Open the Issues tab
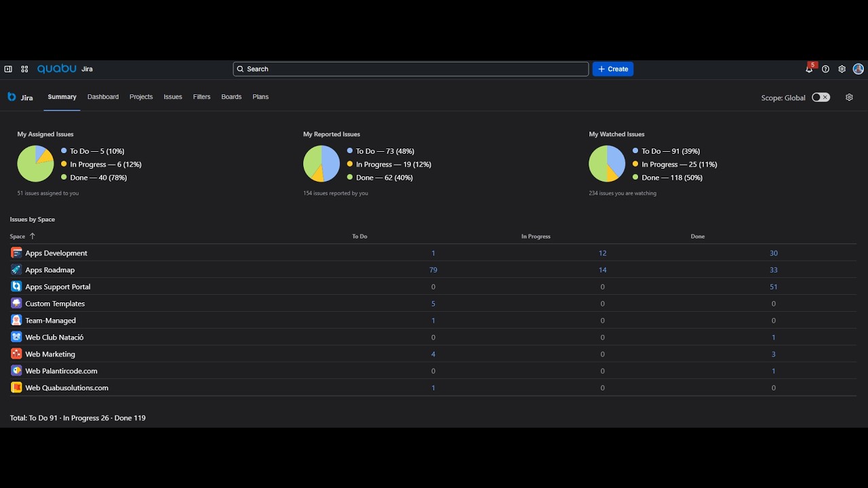 tap(173, 97)
